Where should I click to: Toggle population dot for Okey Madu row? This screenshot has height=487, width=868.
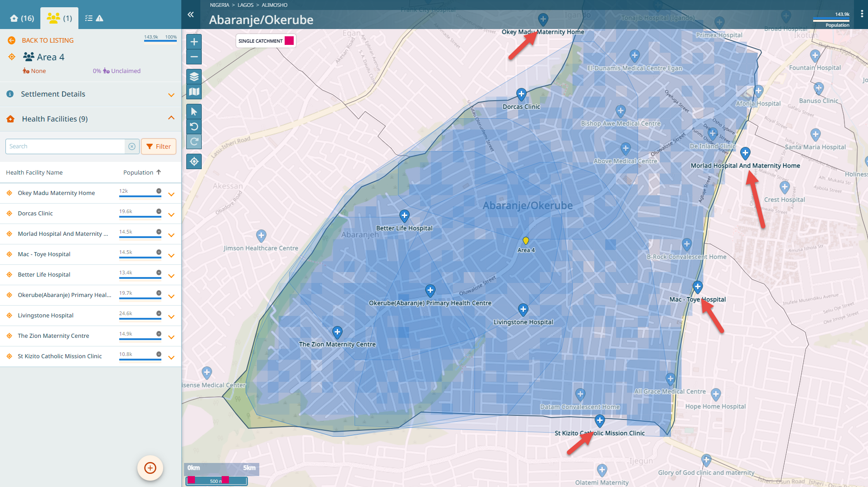pos(159,191)
